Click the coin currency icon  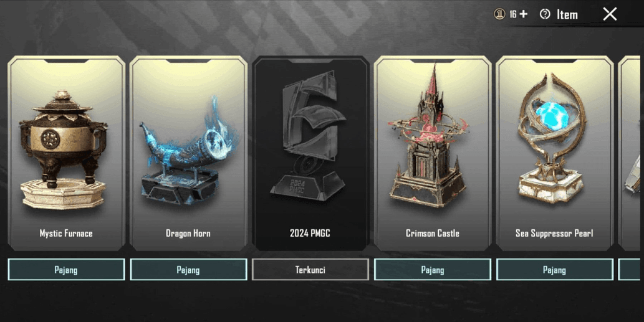coord(499,14)
